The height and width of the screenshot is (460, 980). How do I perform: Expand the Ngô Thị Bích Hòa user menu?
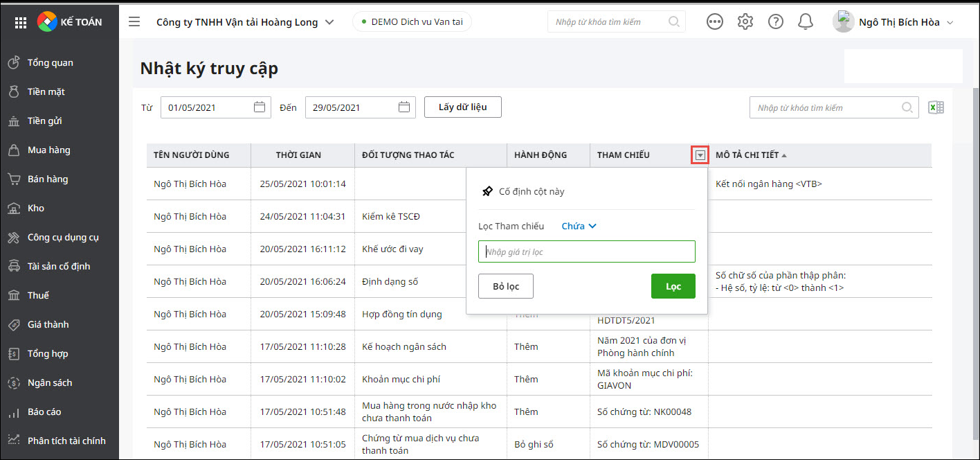(950, 22)
